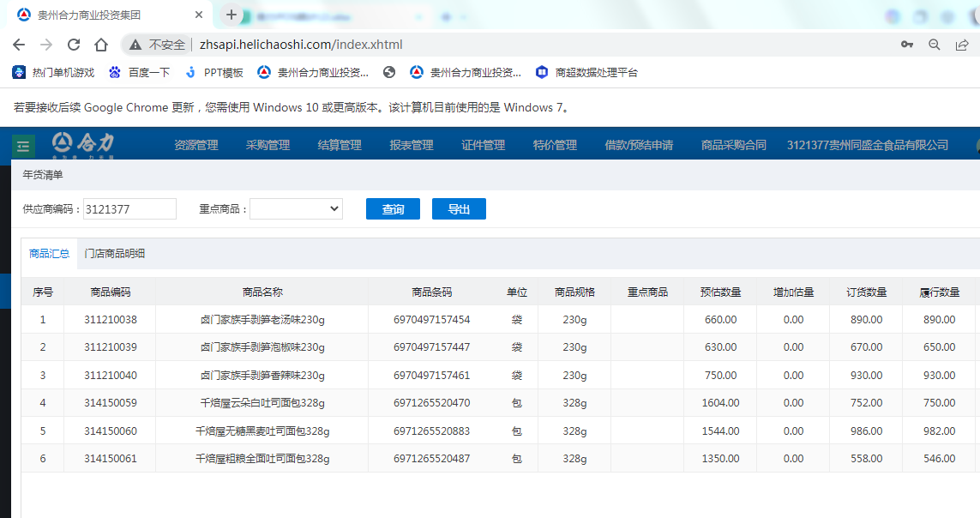Click the 供应商编码 input field
Screen dimensions: 980x518
tap(129, 208)
